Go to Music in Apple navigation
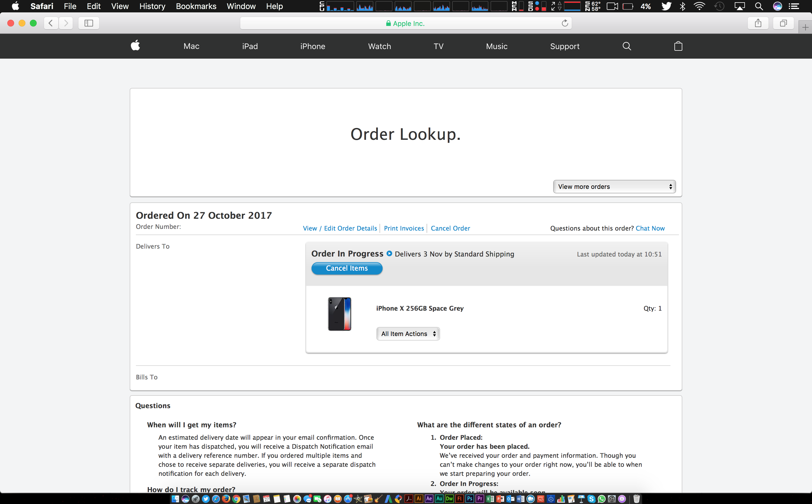 pos(497,46)
